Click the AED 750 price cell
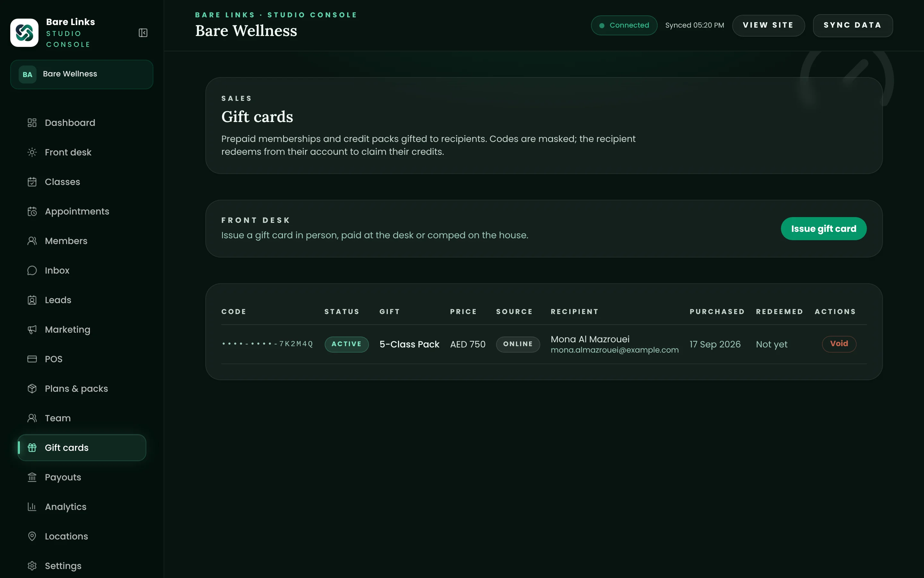This screenshot has width=924, height=578. pos(468,345)
